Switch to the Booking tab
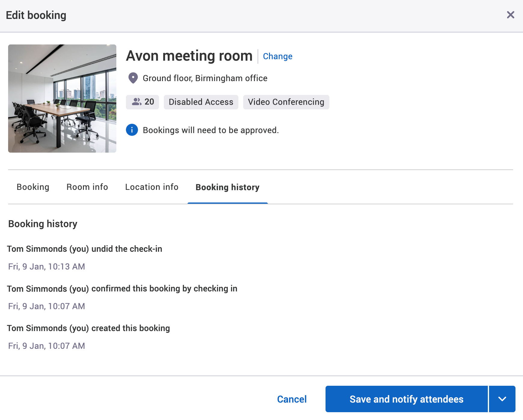Image resolution: width=523 pixels, height=420 pixels. tap(33, 187)
